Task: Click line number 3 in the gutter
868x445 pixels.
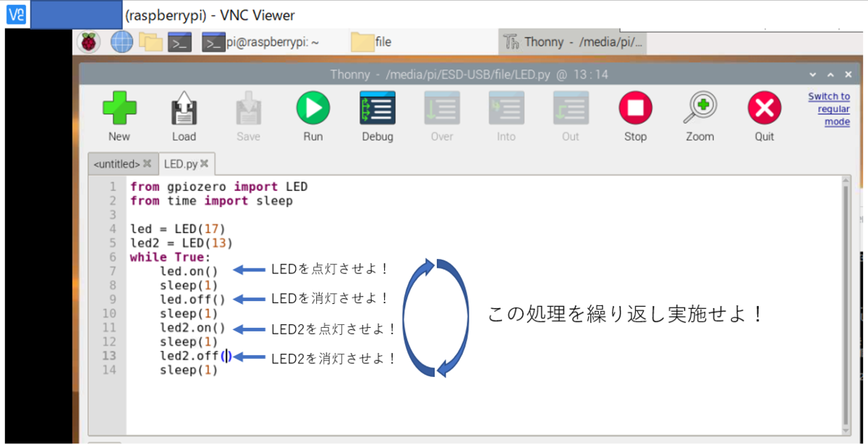Action: pos(112,215)
